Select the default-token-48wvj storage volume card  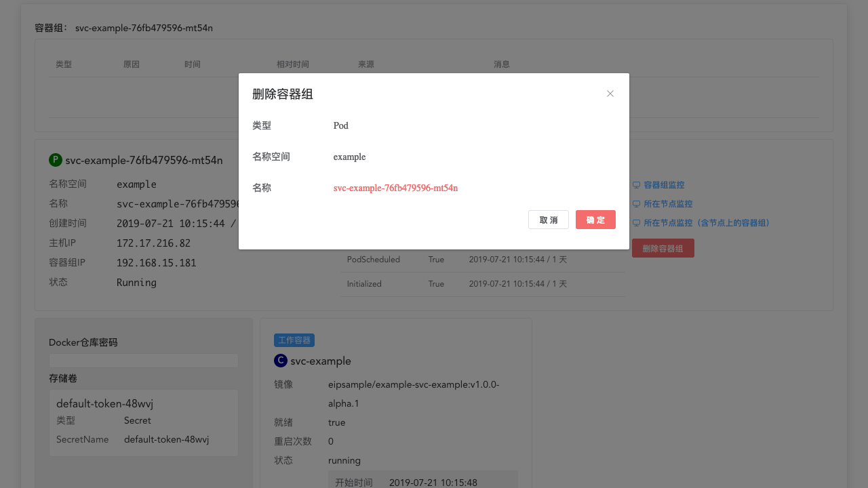143,422
